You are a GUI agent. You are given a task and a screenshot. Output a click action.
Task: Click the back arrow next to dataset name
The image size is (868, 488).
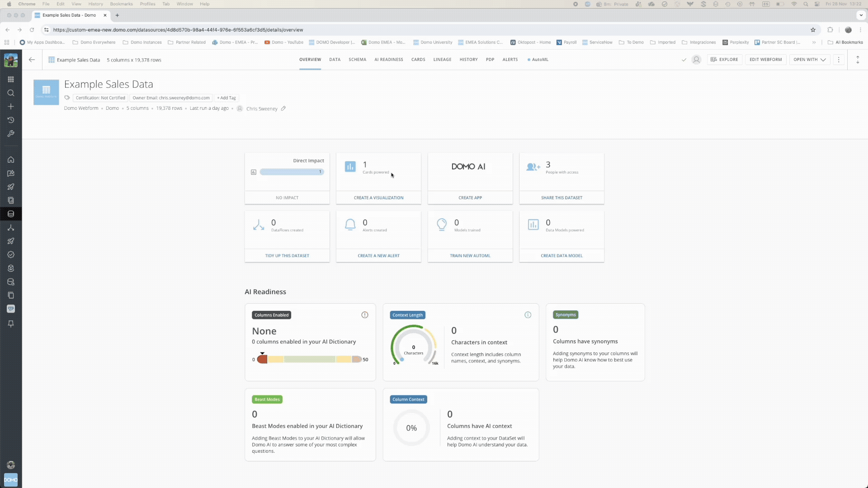[32, 60]
